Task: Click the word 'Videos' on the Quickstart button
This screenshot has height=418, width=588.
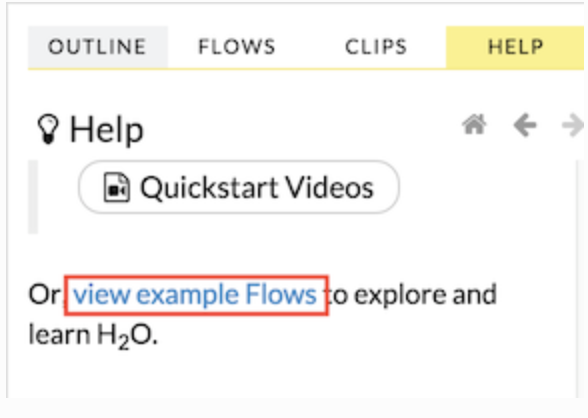Action: pyautogui.click(x=329, y=187)
